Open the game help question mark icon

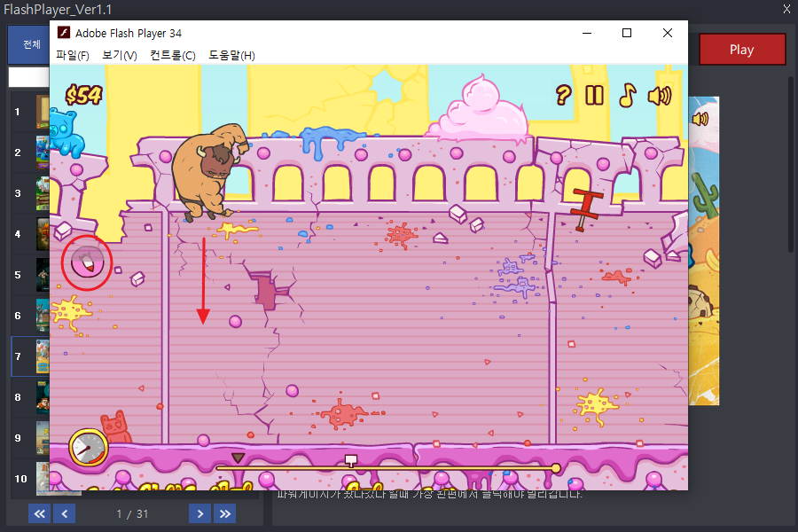tap(563, 95)
